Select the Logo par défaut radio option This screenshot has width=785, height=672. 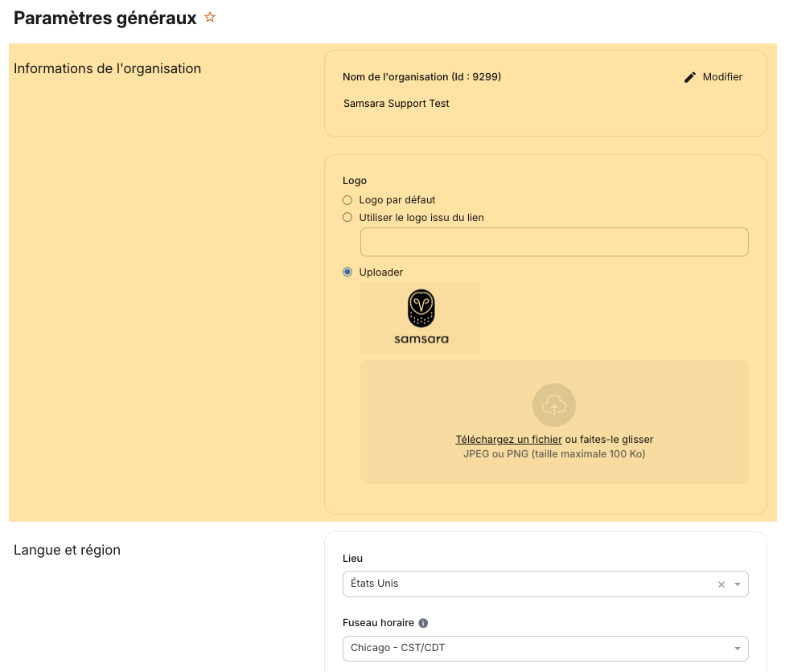347,200
